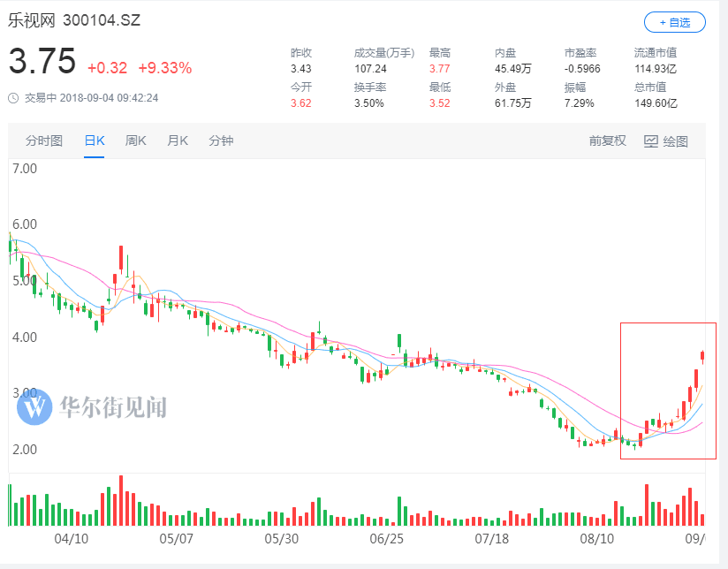Open the 周K weekly chart tab
This screenshot has width=728, height=569.
point(135,140)
